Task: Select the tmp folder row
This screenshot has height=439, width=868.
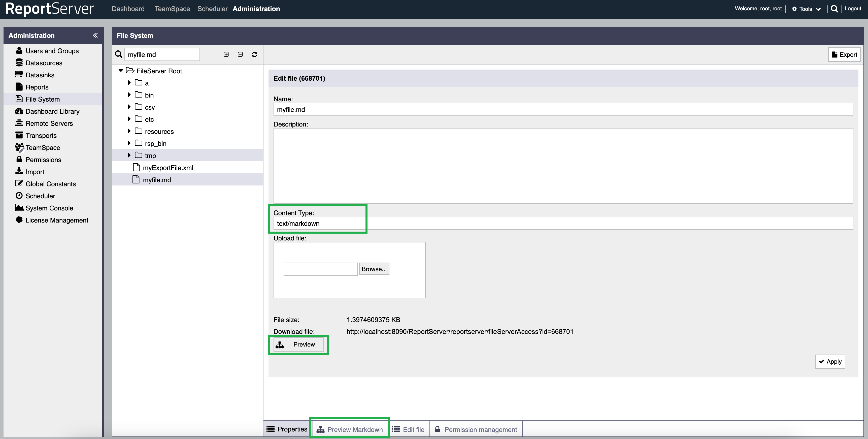Action: [188, 155]
